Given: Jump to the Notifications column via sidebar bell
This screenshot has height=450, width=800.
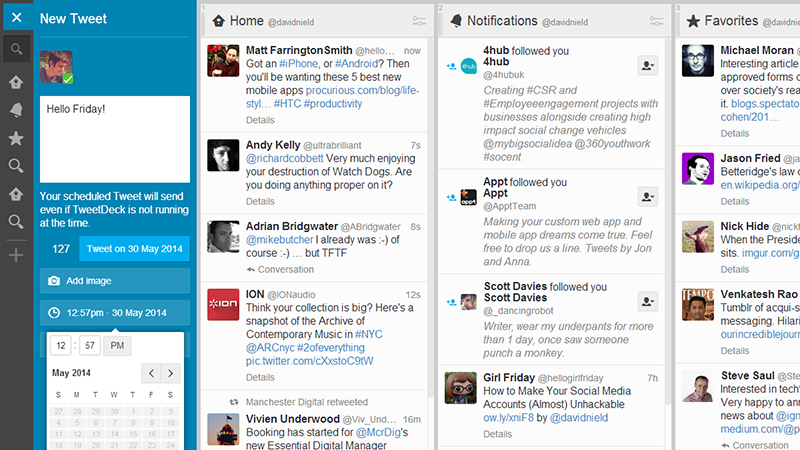Looking at the screenshot, I should point(16,110).
